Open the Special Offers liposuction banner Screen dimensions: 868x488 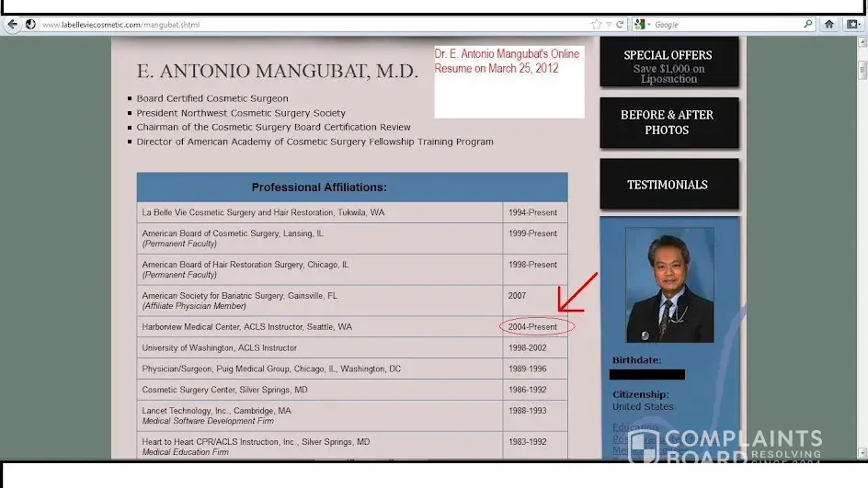668,62
